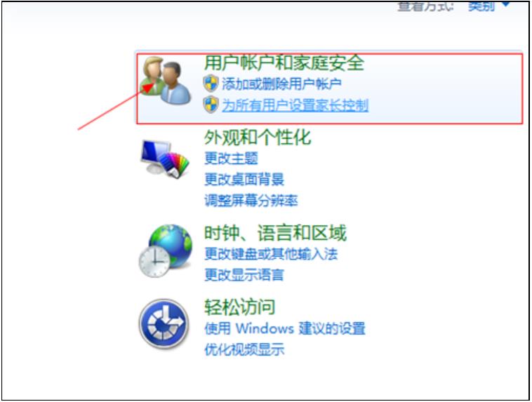Select 更改键盘或其他输入法 link
The height and width of the screenshot is (402, 532).
point(271,254)
